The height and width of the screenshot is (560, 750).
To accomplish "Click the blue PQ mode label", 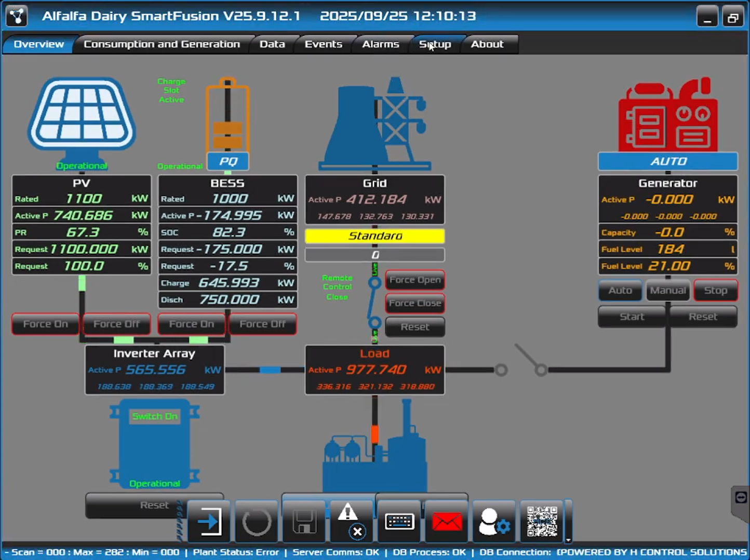I will coord(228,161).
